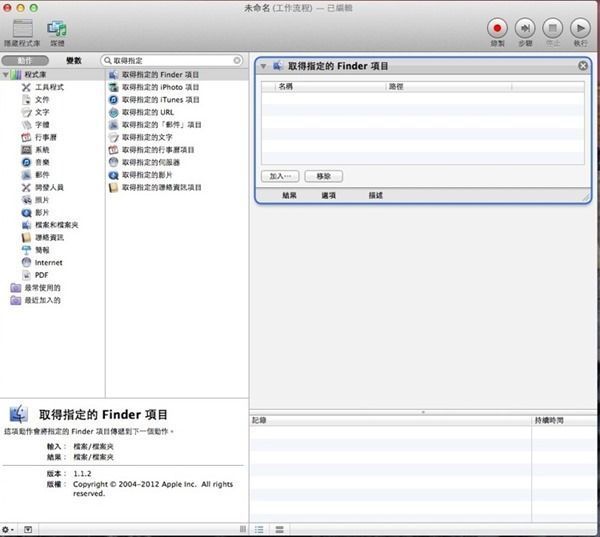Select 行事曆 calendar category icon
600x537 pixels.
(x=26, y=137)
